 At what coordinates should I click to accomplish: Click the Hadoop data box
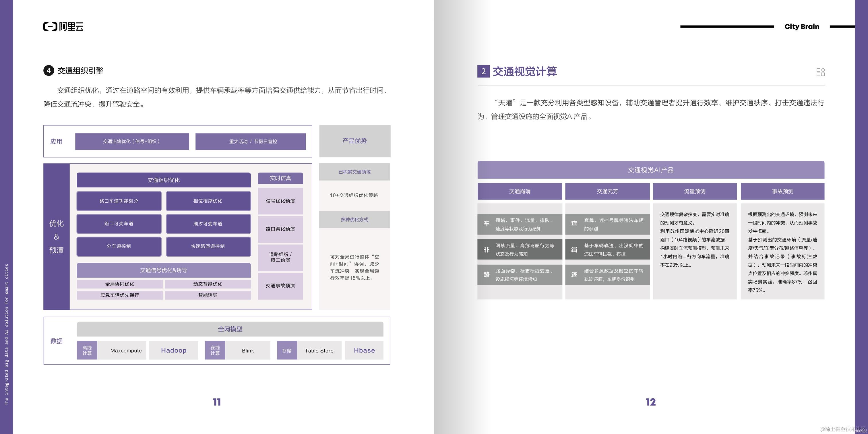174,350
